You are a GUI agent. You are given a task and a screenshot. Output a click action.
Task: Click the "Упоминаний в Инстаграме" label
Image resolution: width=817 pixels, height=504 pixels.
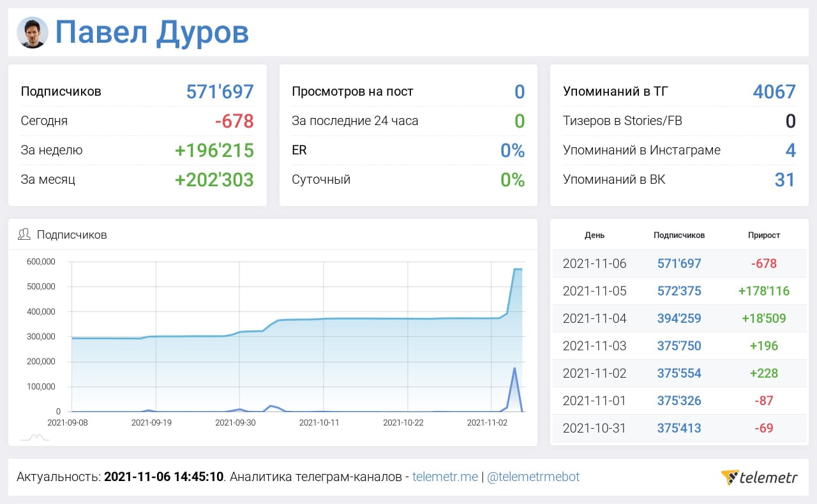641,150
